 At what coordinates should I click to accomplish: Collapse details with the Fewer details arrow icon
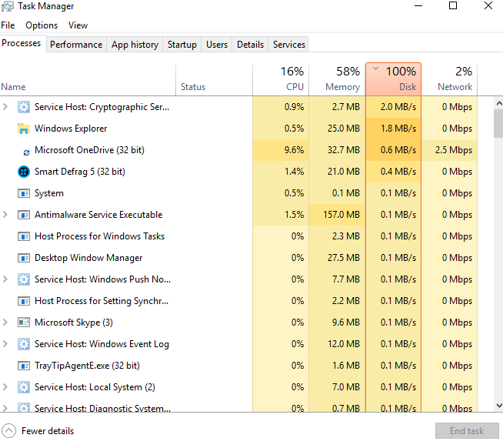[x=8, y=430]
